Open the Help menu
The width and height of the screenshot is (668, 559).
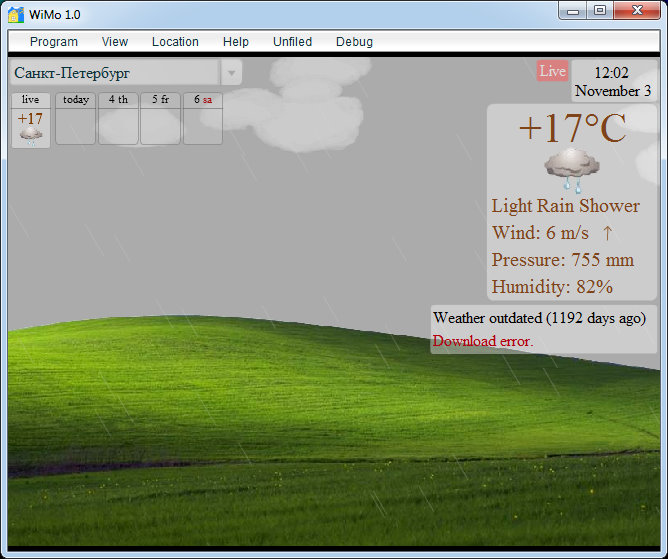coord(236,42)
